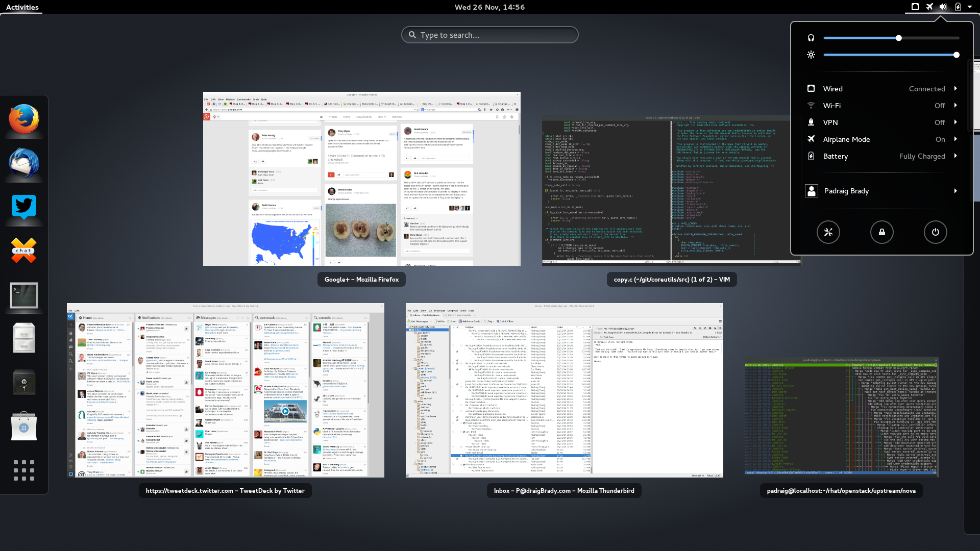Click the VPN lock icon in menu

(811, 122)
